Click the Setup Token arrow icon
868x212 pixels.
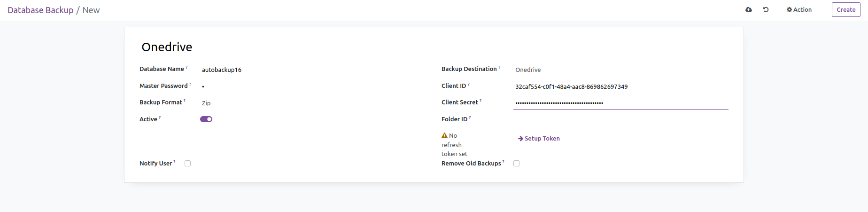coord(520,139)
